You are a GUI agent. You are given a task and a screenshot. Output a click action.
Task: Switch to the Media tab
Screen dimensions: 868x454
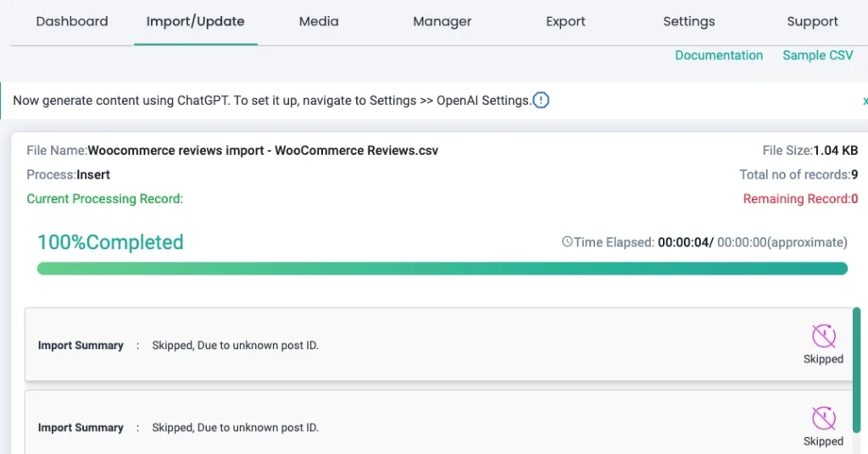tap(319, 22)
